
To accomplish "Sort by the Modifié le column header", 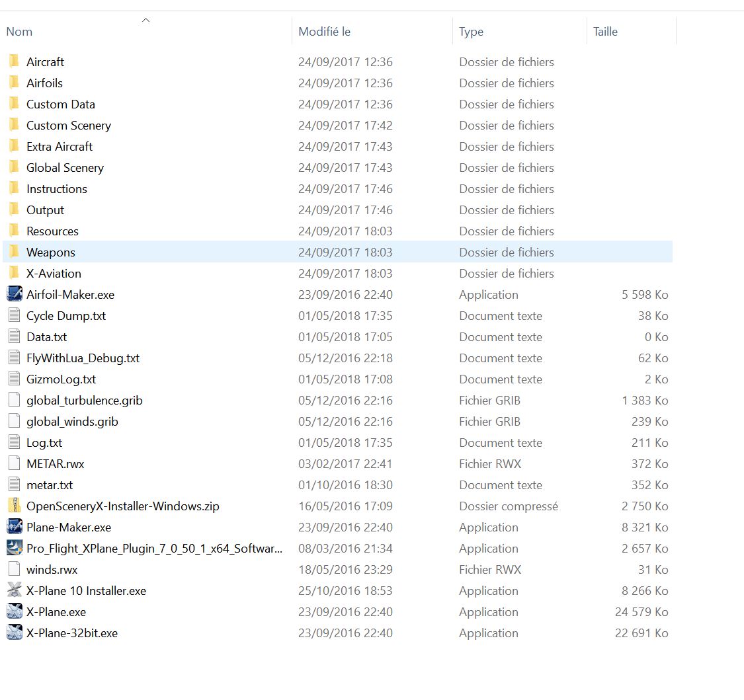I will 325,32.
